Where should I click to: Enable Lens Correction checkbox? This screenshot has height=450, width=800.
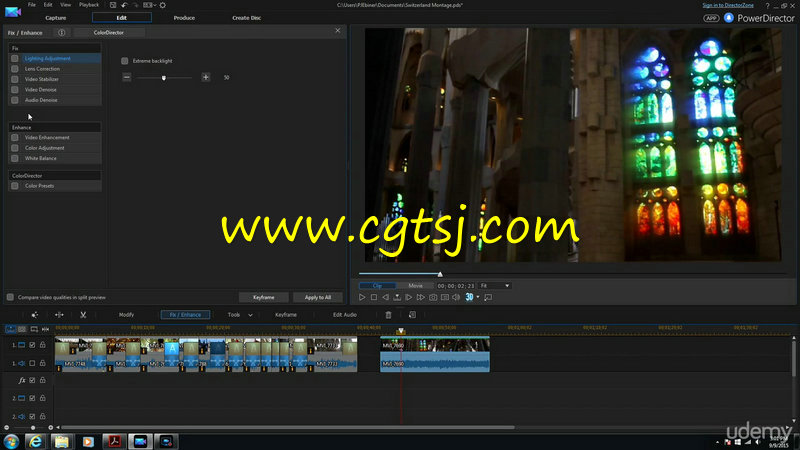coord(15,69)
